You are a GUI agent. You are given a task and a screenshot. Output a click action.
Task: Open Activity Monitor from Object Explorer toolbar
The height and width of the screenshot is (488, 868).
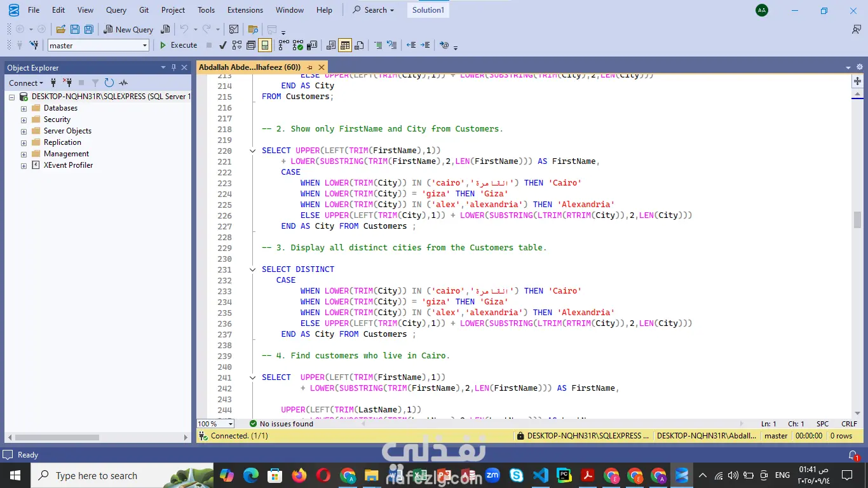click(123, 83)
